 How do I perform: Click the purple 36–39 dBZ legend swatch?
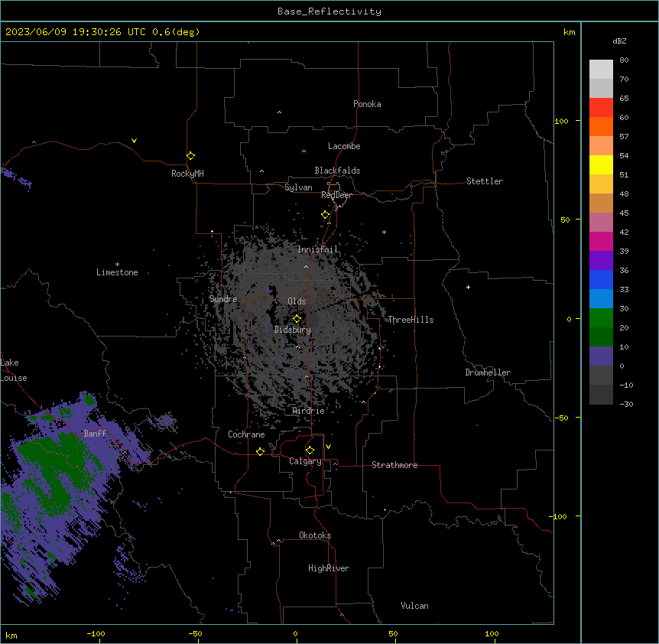601,261
